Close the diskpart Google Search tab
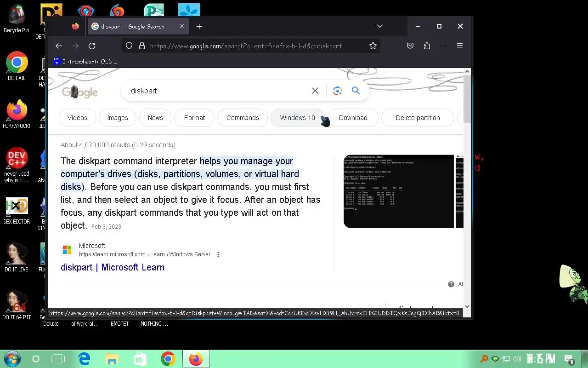Screen dimensions: 588x368 pos(182,27)
